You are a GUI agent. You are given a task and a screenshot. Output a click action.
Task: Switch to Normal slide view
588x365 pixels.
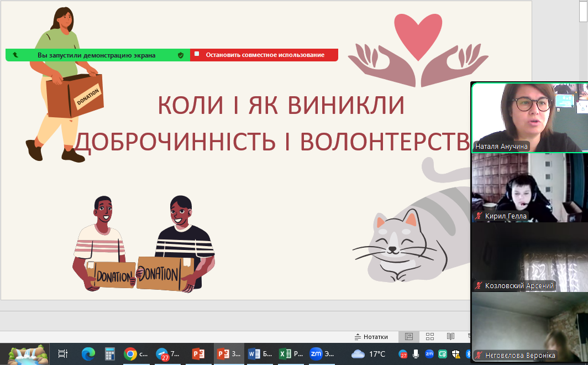(409, 336)
